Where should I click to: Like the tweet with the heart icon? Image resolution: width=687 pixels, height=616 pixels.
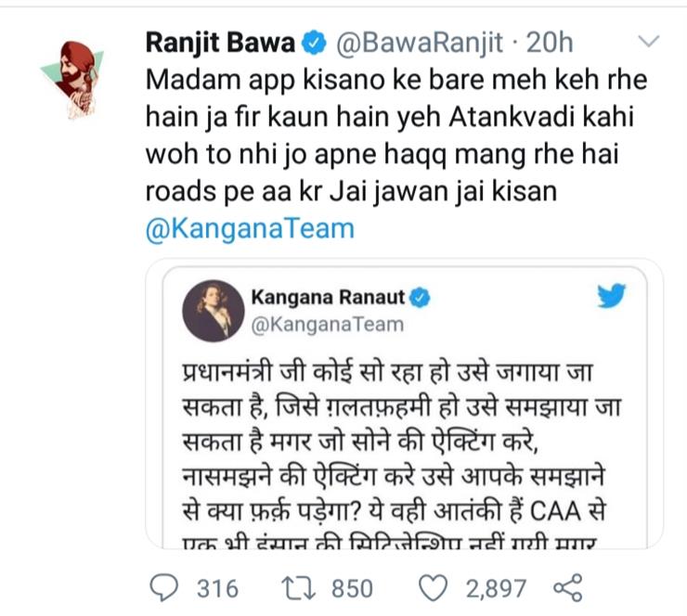click(434, 587)
